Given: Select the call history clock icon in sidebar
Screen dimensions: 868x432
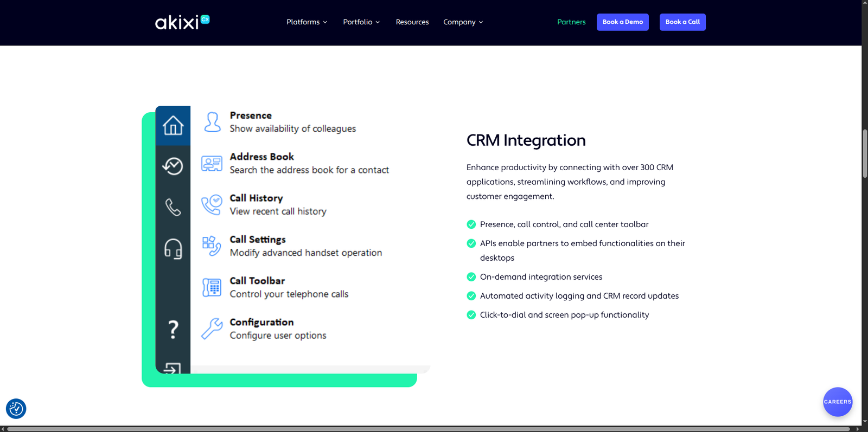Looking at the screenshot, I should click(173, 166).
